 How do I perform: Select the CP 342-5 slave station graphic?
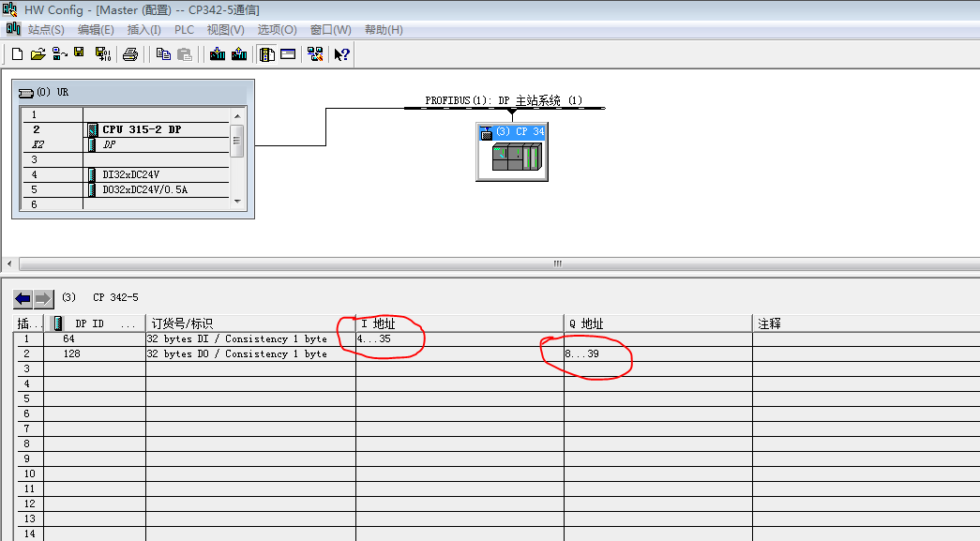pos(512,152)
